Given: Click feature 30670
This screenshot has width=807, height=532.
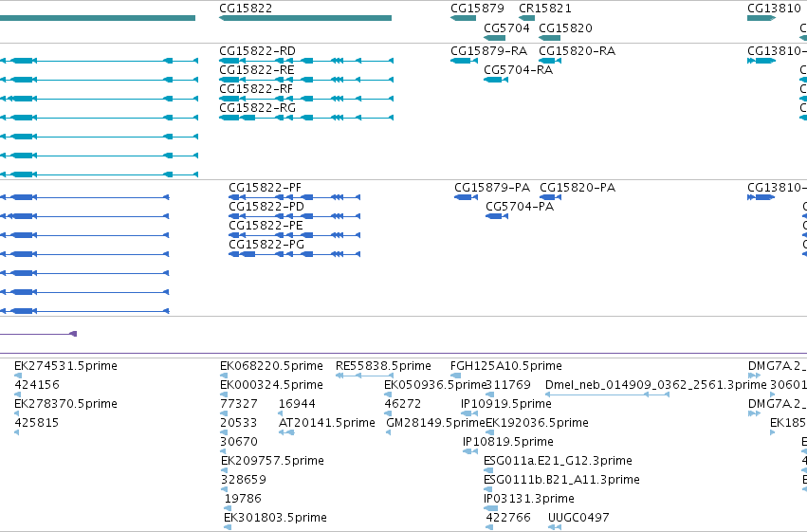Looking at the screenshot, I should pos(223,451).
